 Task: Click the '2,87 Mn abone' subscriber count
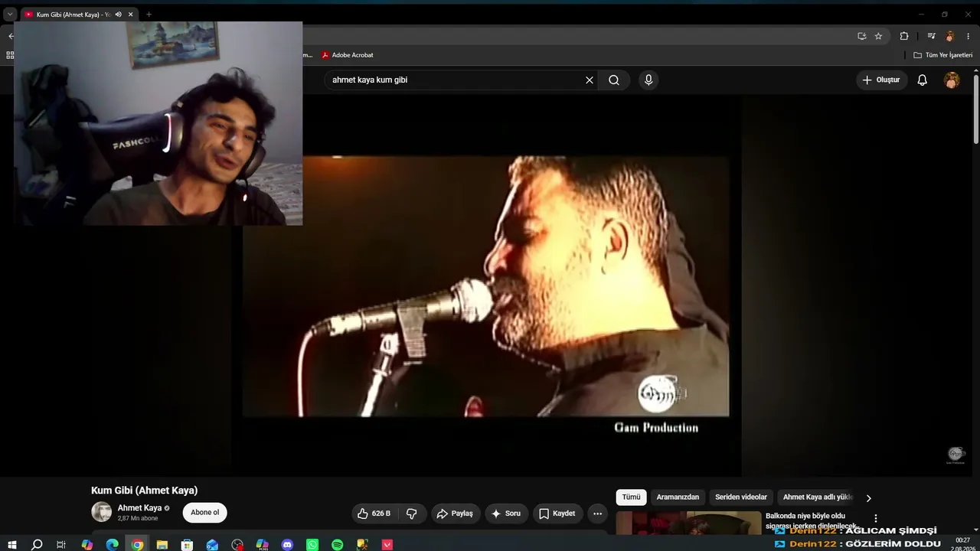(x=138, y=518)
